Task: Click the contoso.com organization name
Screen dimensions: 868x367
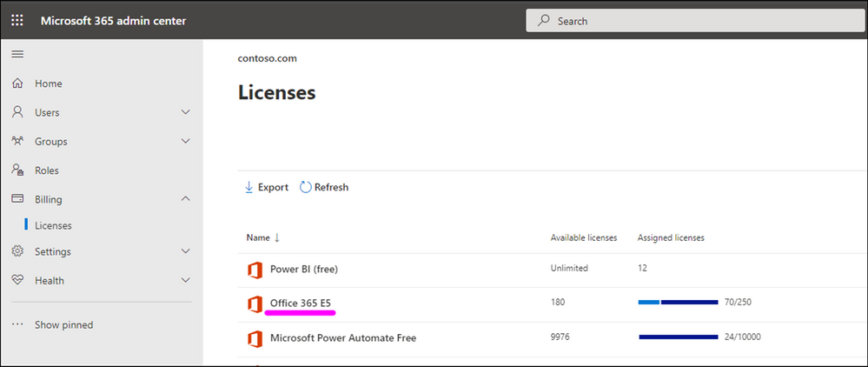Action: click(268, 58)
